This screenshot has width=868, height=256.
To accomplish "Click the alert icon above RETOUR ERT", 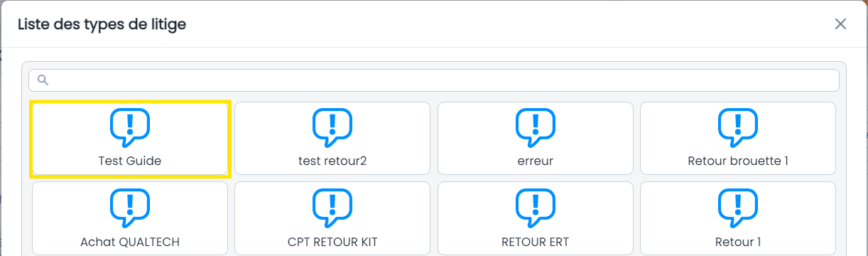I will (536, 208).
